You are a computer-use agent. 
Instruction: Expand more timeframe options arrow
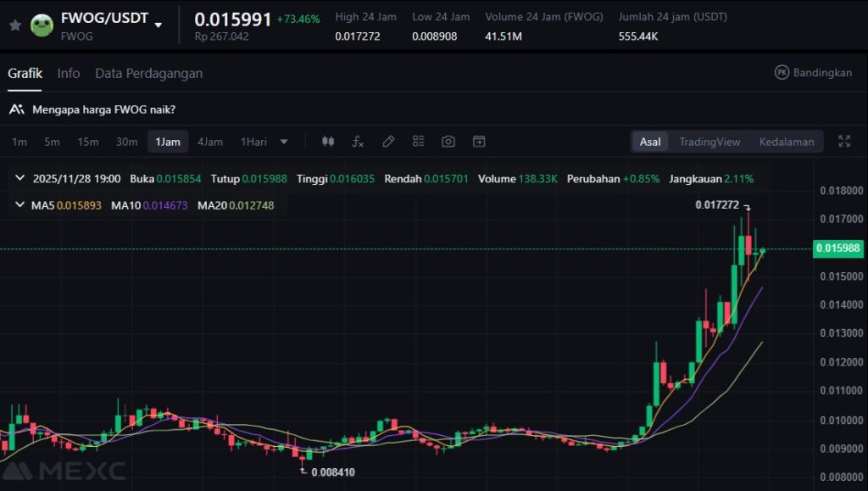point(284,142)
